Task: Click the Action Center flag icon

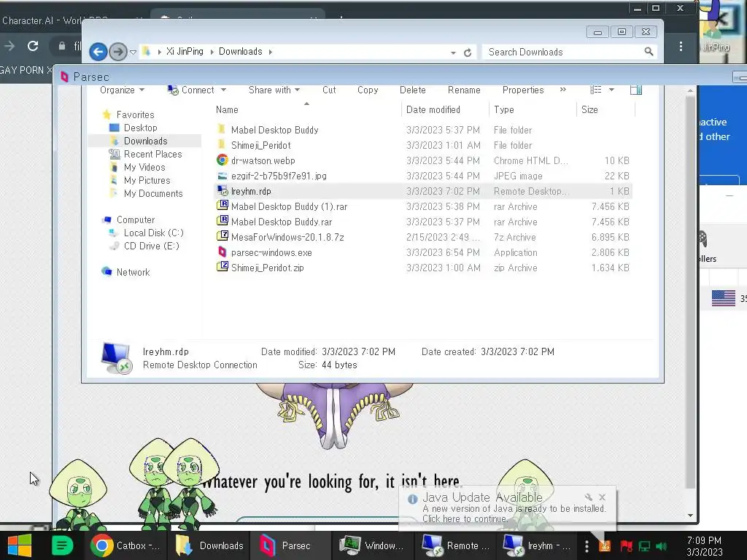Action: click(626, 546)
